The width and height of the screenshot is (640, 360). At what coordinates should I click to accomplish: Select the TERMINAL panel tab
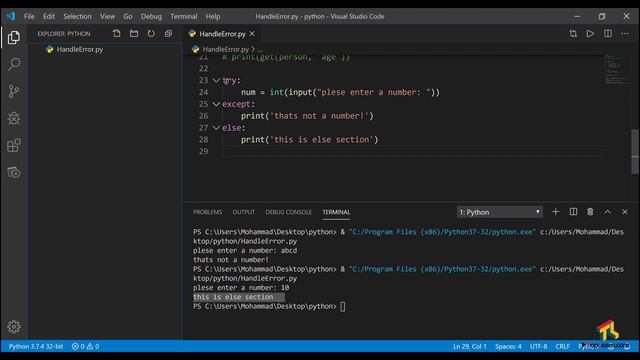tap(336, 212)
